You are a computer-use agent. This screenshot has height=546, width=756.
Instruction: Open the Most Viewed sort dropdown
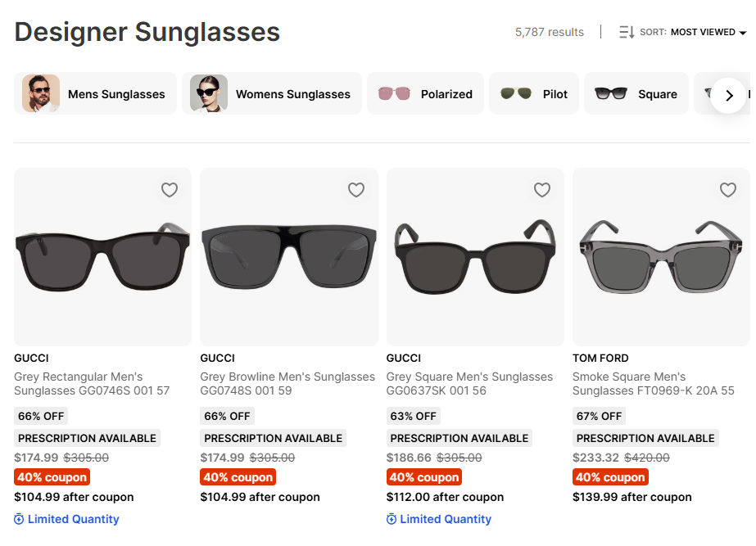708,33
